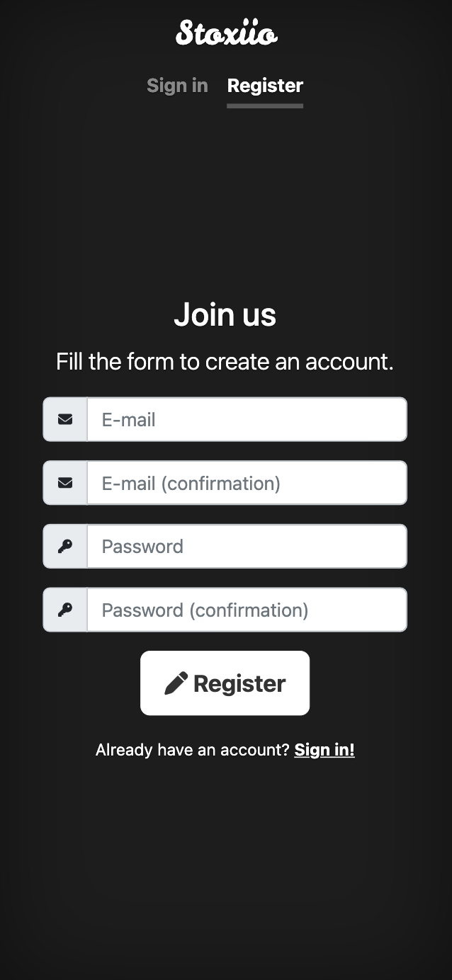452x980 pixels.
Task: Follow the "Sign in!" link
Action: (324, 750)
